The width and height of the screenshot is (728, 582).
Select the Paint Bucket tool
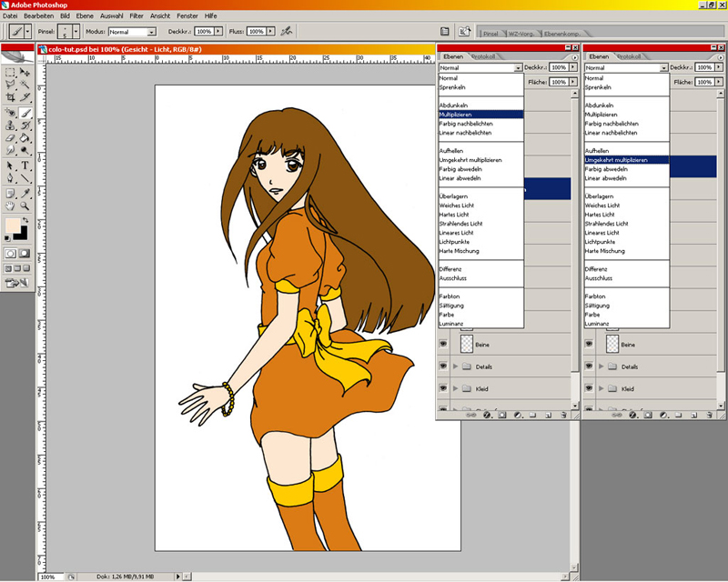coord(25,138)
